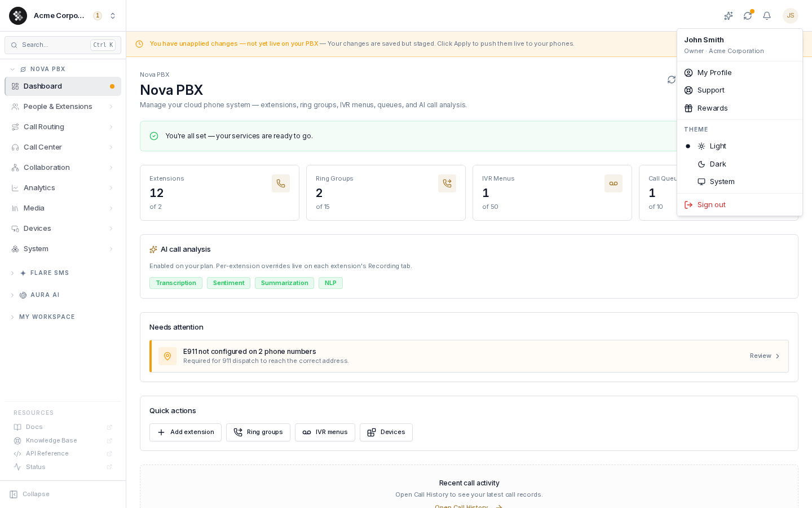Open the Acme Corporation organization switcher arrows
This screenshot has height=508, width=812.
click(x=113, y=16)
